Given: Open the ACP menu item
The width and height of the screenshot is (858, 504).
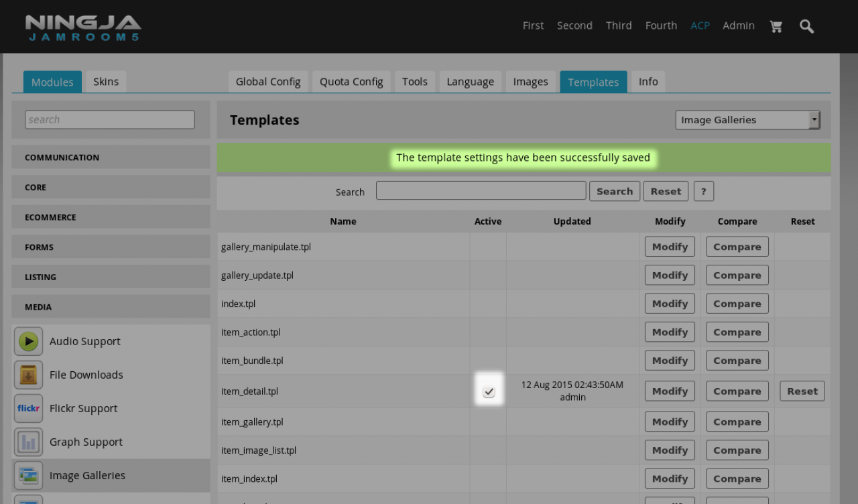Looking at the screenshot, I should [700, 25].
